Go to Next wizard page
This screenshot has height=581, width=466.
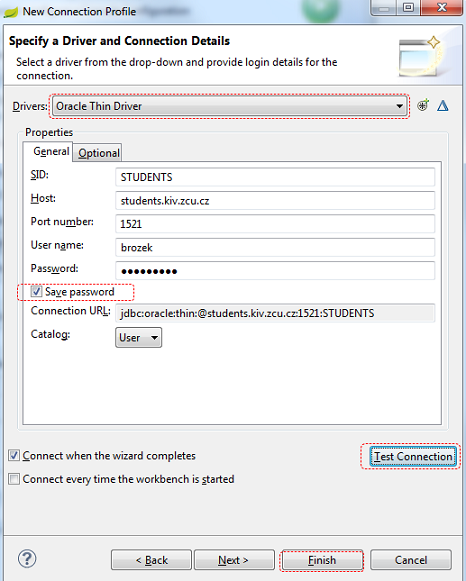(x=234, y=560)
